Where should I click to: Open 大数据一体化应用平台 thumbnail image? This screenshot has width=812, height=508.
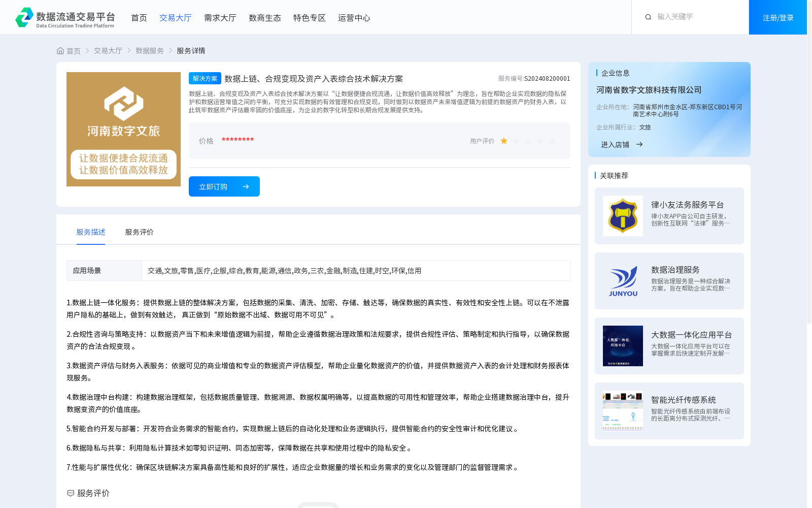[623, 346]
